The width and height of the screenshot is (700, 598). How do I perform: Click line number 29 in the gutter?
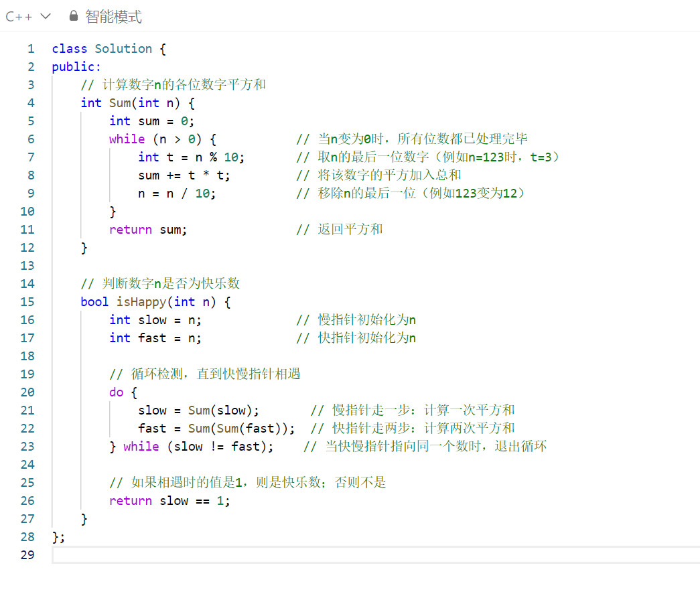[27, 554]
